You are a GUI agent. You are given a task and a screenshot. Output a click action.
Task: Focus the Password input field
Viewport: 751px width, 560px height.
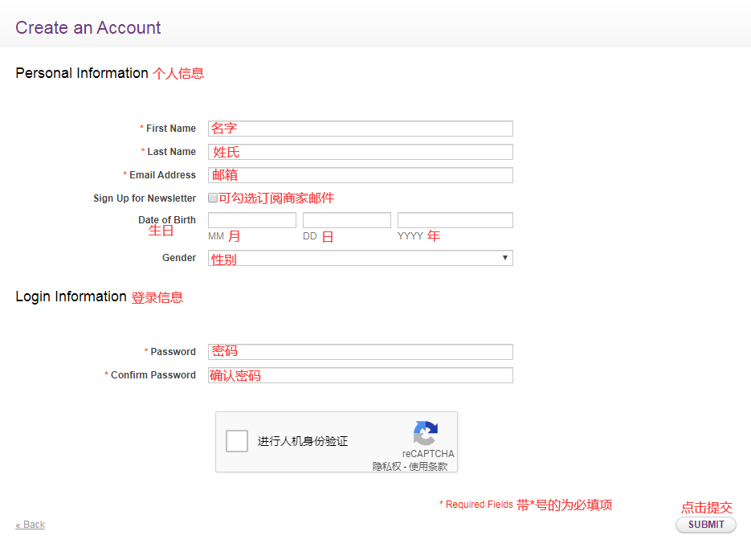[x=360, y=352]
